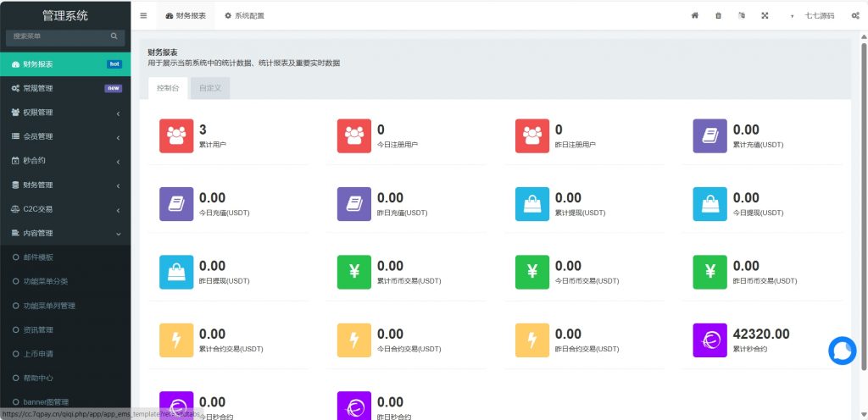Select the 自定义 tab
The image size is (868, 420).
[210, 88]
